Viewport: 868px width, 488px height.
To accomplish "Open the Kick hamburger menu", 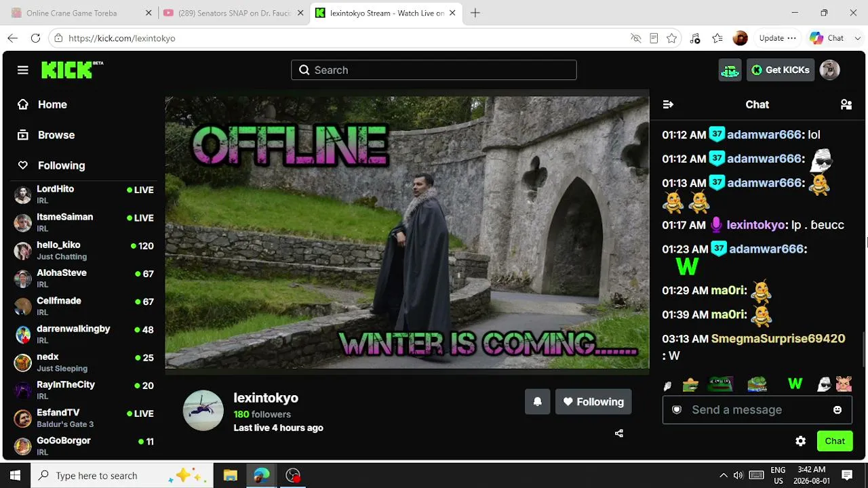I will click(23, 70).
